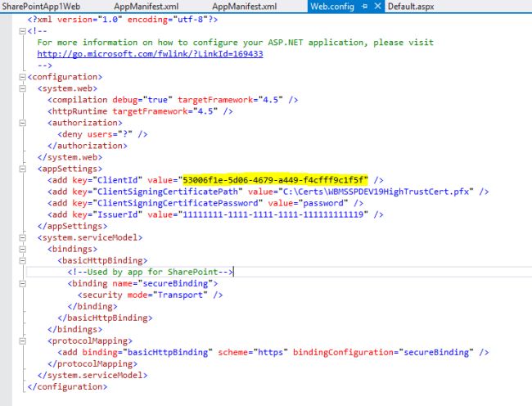Collapse the binding secureBinding element

pos(22,283)
